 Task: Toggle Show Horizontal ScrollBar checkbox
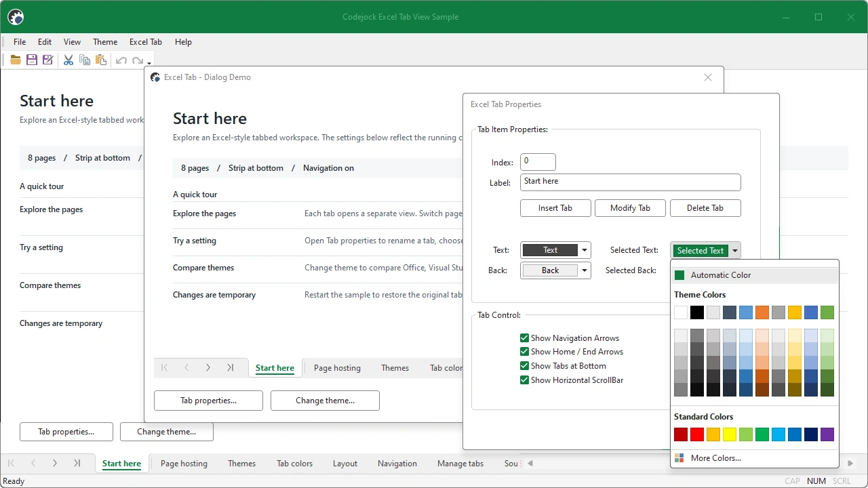click(524, 380)
